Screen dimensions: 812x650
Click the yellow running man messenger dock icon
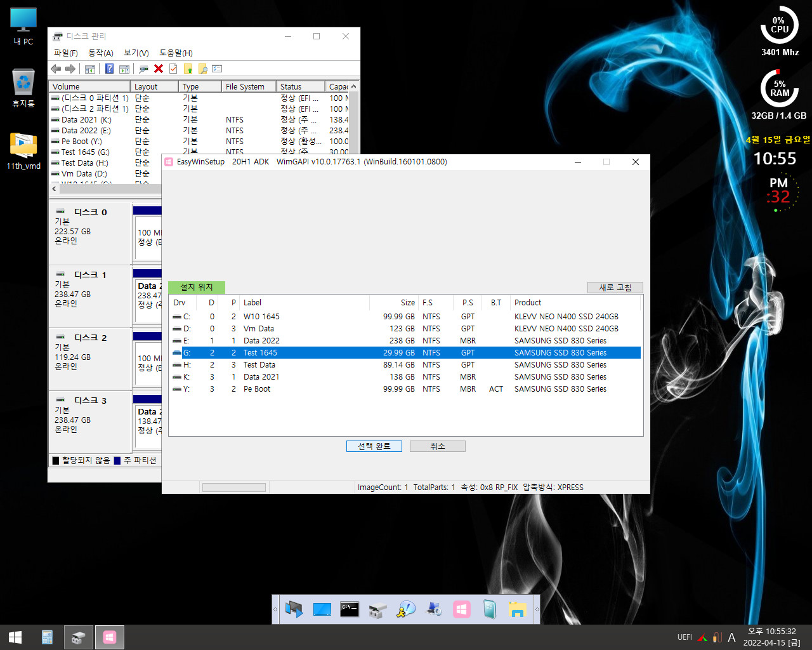[x=405, y=609]
